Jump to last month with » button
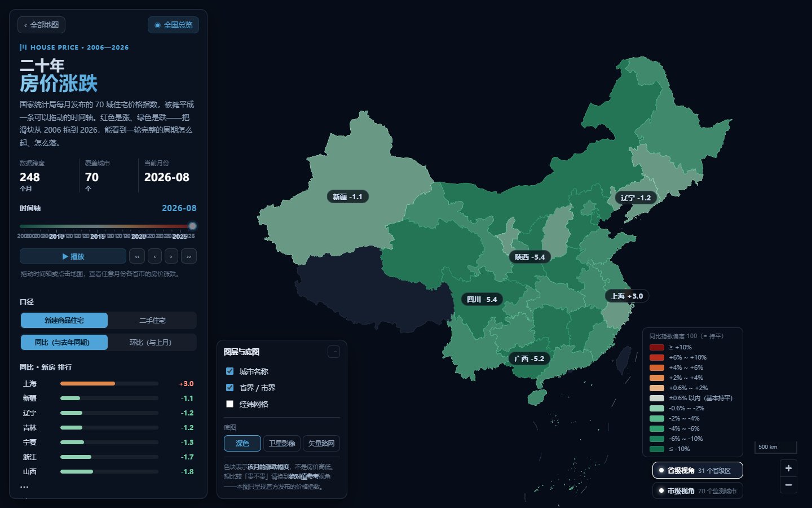This screenshot has width=812, height=508. 189,256
